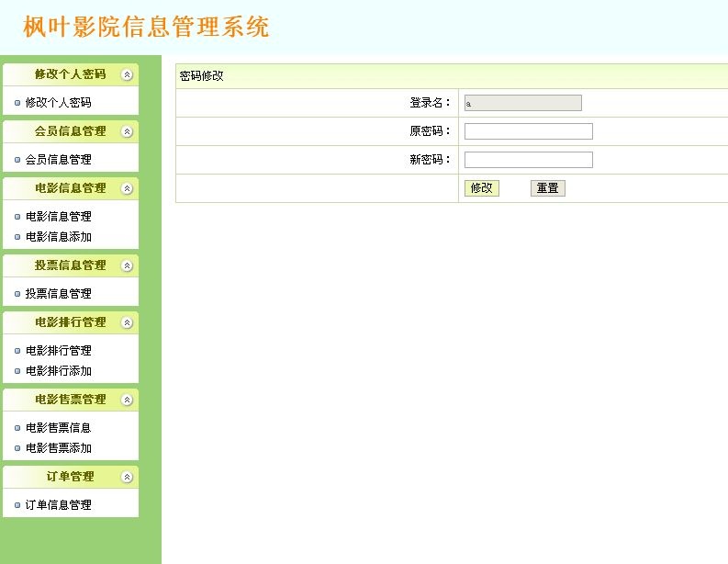Open 订单信息管理 page

point(58,504)
